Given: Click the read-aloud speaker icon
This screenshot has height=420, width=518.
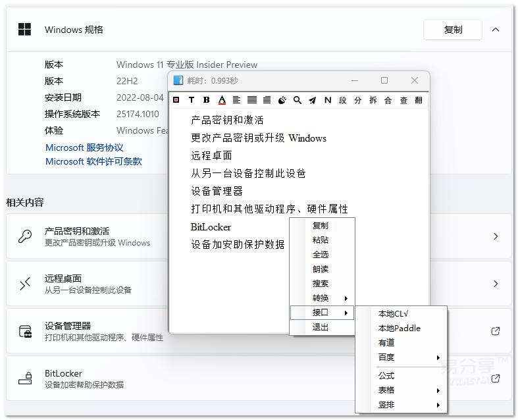Looking at the screenshot, I should pyautogui.click(x=282, y=100).
